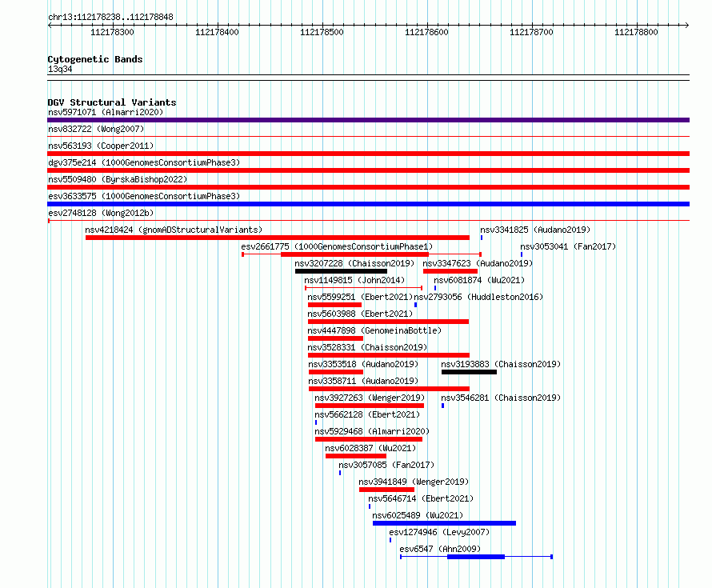Click ruler position 112178800
Viewport: 712px width, 588px height.
[x=636, y=32]
